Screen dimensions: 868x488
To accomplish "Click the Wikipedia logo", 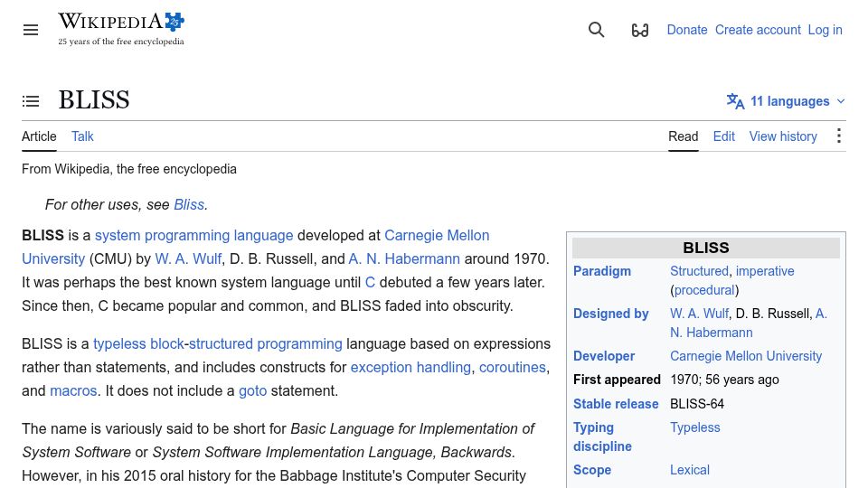I will [x=121, y=29].
